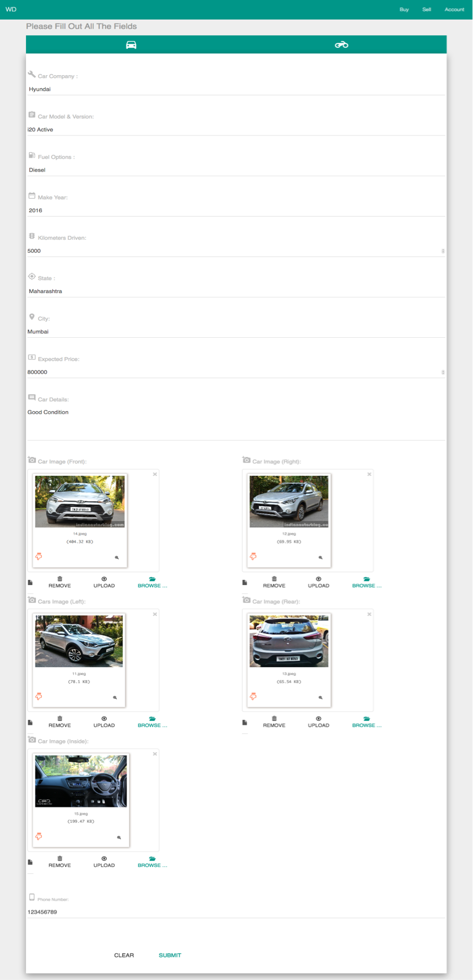Remove the Front car image
Image resolution: width=473 pixels, height=980 pixels.
(60, 583)
